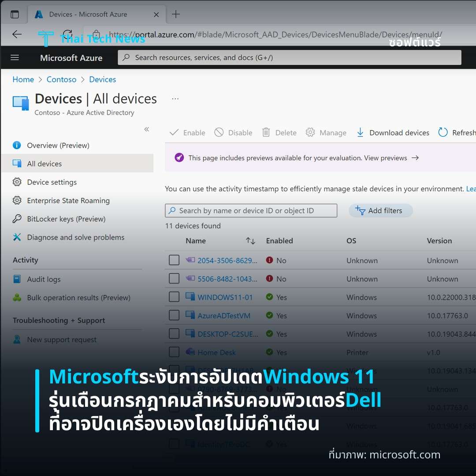Open the DESKTOP-C2SUE device
The image size is (476, 476).
[228, 334]
